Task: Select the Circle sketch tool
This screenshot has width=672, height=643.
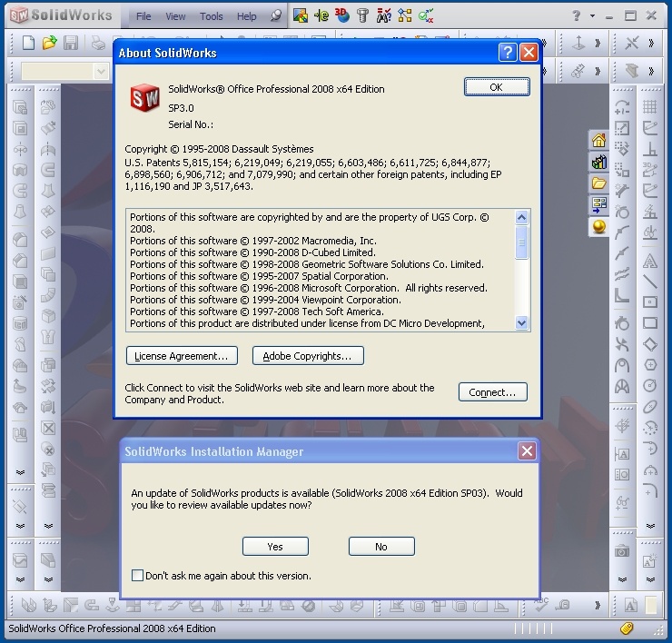Action: coord(650,385)
